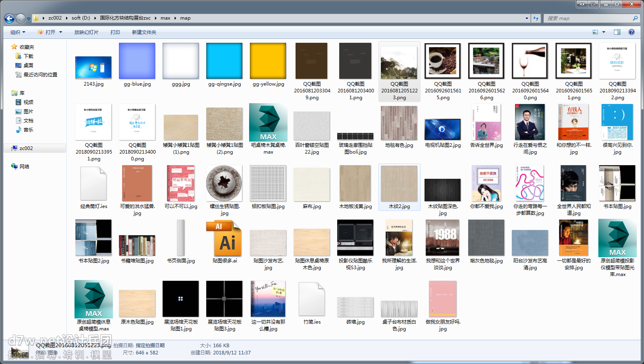This screenshot has height=364, width=644.
Task: Select 库 in the navigation pane
Action: [18, 93]
